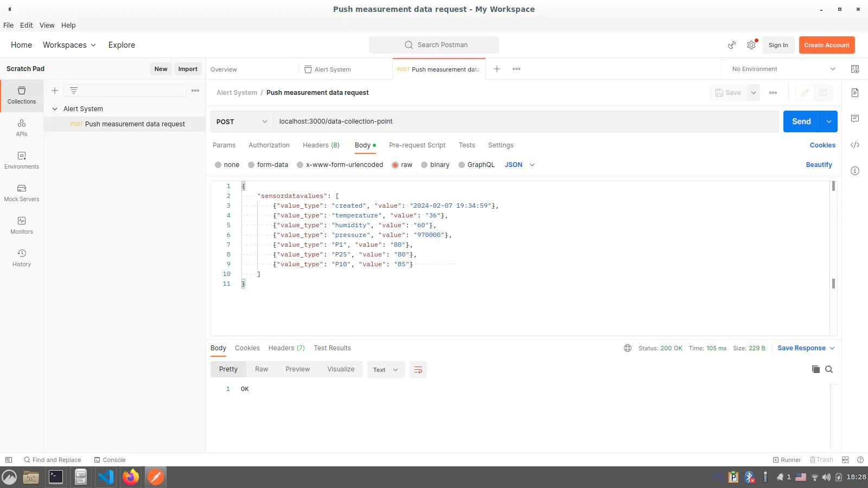Open the APIs sidebar panel
Viewport: 868px width, 488px height.
pos(22,128)
